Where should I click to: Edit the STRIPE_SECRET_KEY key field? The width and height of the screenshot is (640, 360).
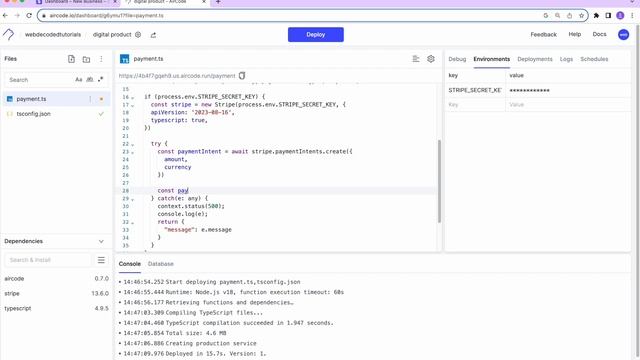(475, 90)
